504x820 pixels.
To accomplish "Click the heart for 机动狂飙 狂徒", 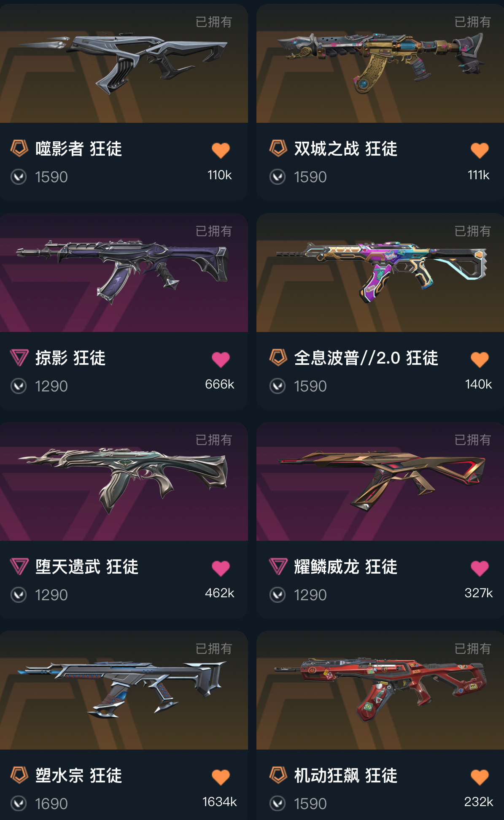I will (480, 777).
